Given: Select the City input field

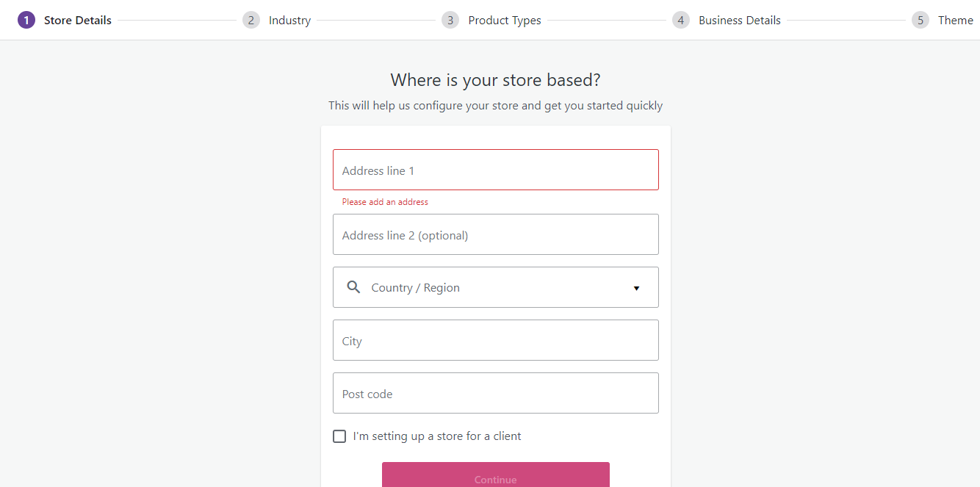Looking at the screenshot, I should (x=495, y=341).
